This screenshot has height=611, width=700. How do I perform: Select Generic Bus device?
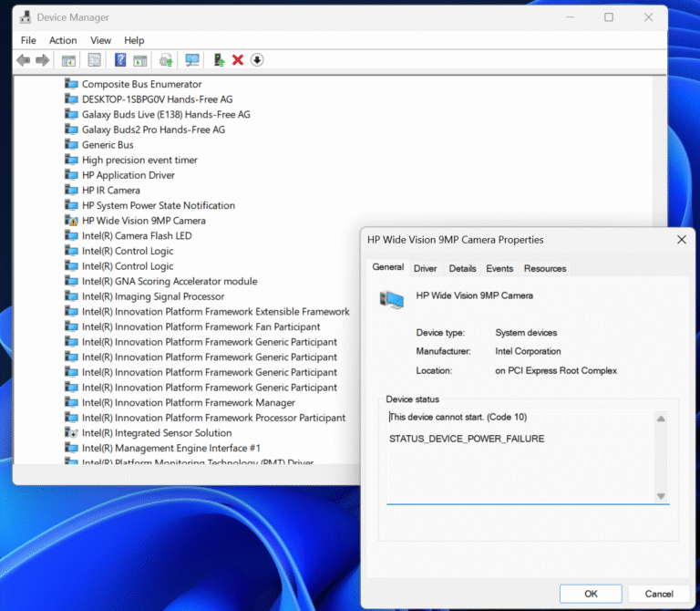[x=108, y=145]
